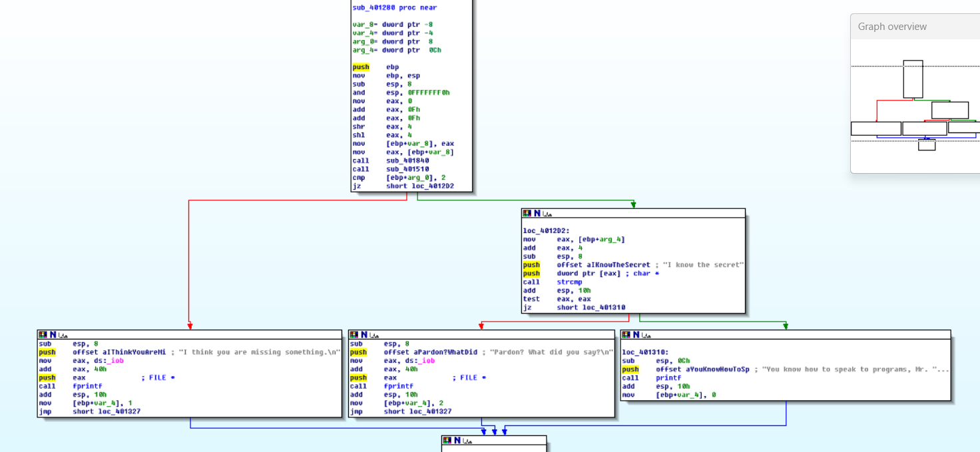The image size is (980, 452).
Task: Click the 'mov eax, [ebp+arg_4]' instruction
Action: coord(574,240)
